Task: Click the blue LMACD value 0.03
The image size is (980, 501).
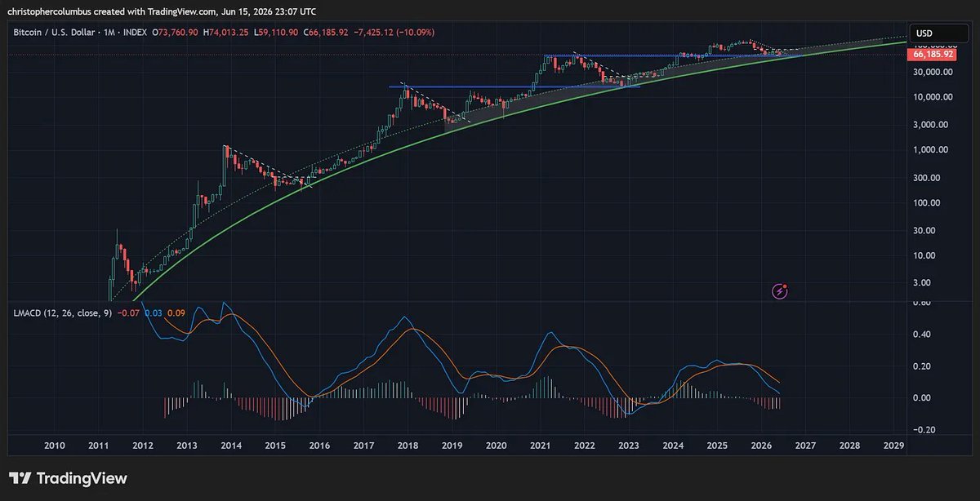Action: (153, 313)
